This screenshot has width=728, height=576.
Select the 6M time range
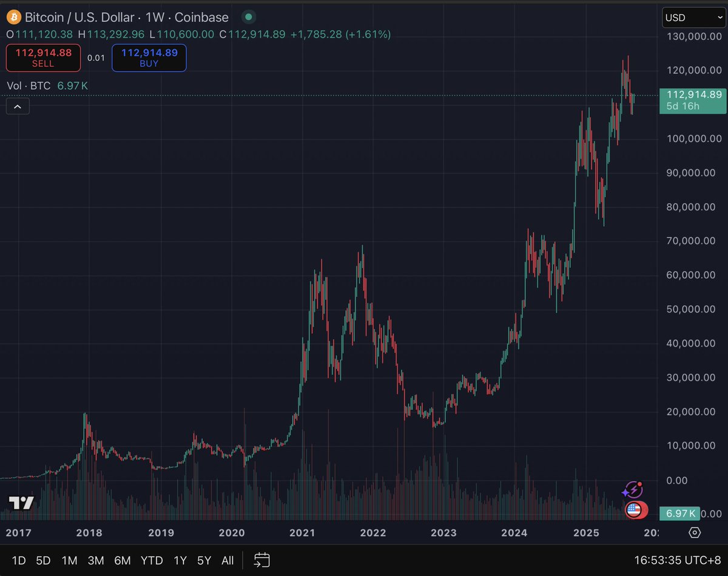tap(122, 560)
